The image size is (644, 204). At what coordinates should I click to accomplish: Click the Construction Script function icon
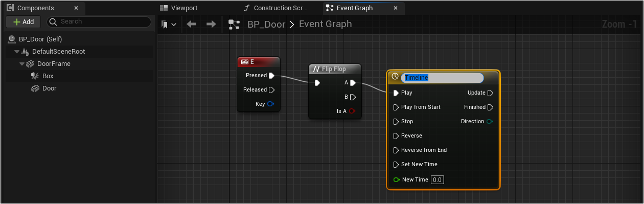247,8
